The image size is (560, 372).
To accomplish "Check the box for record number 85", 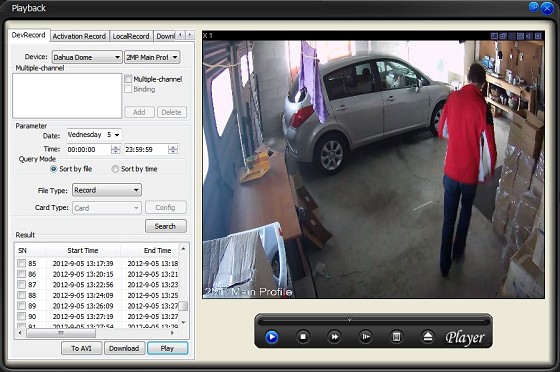I will coord(21,263).
